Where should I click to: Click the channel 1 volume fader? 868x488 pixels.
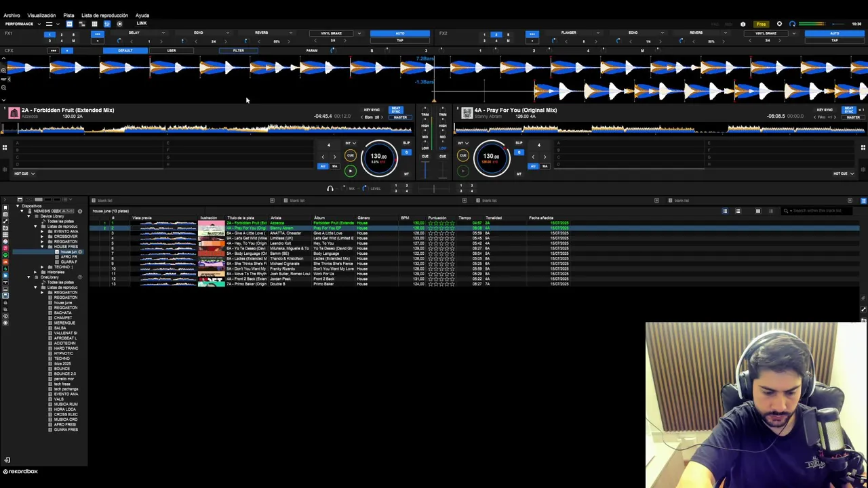coord(425,171)
